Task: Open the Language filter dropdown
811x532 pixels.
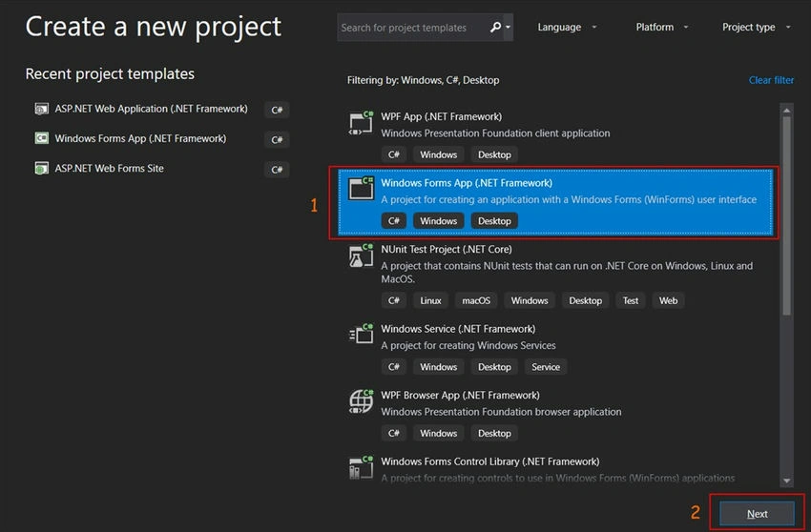Action: coord(567,27)
